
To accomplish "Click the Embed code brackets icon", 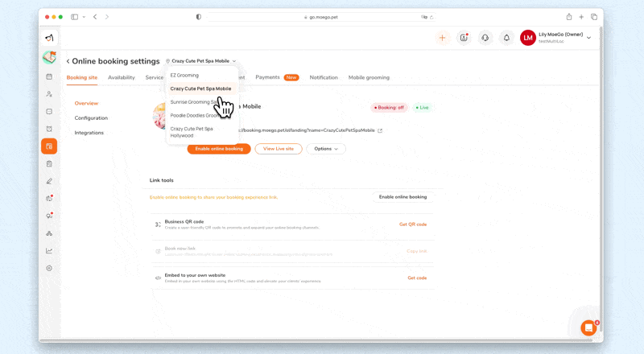I will pyautogui.click(x=158, y=278).
